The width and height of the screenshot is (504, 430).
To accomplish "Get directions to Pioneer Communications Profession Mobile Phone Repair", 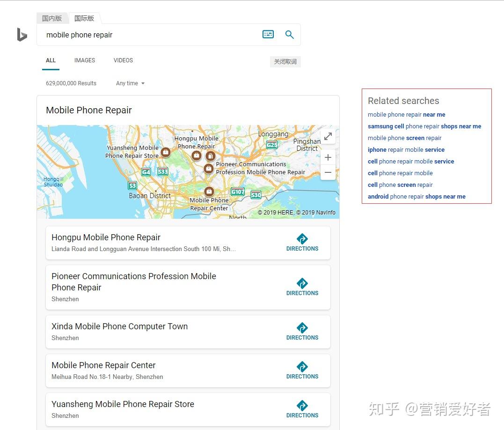I will pos(302,287).
